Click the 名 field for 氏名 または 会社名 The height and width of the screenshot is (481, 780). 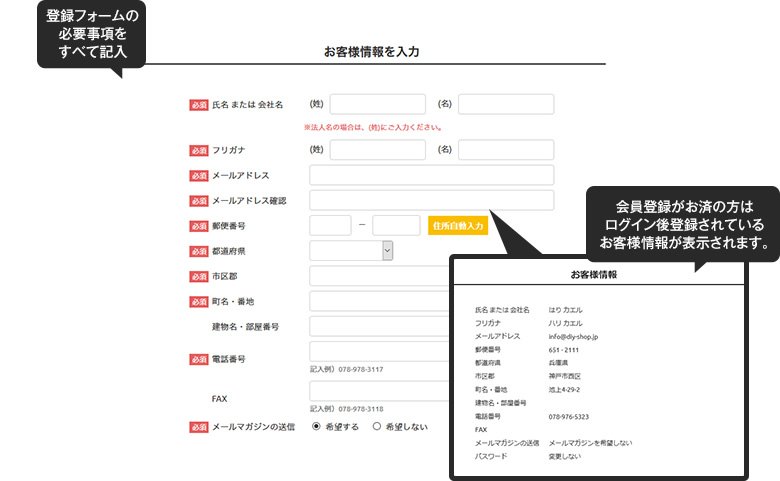pos(505,104)
